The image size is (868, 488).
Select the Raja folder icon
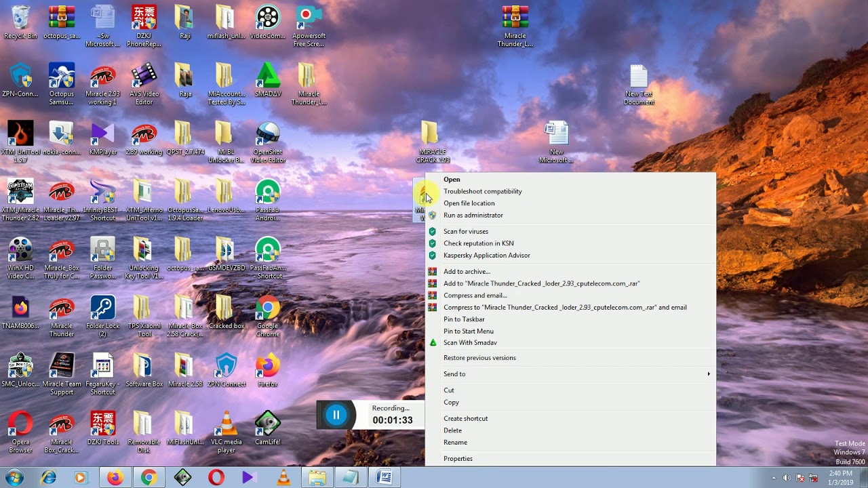click(x=184, y=80)
